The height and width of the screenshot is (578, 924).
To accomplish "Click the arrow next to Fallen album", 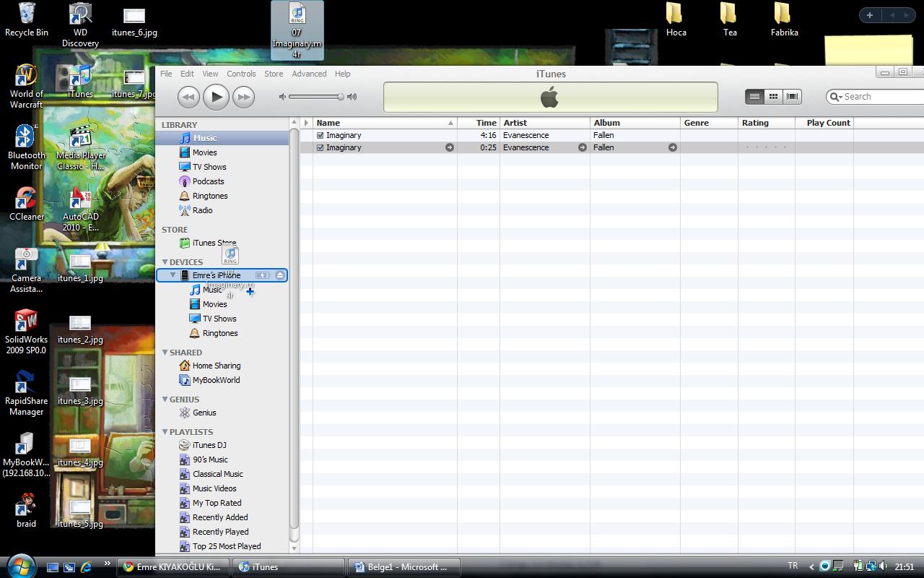I will pos(672,147).
